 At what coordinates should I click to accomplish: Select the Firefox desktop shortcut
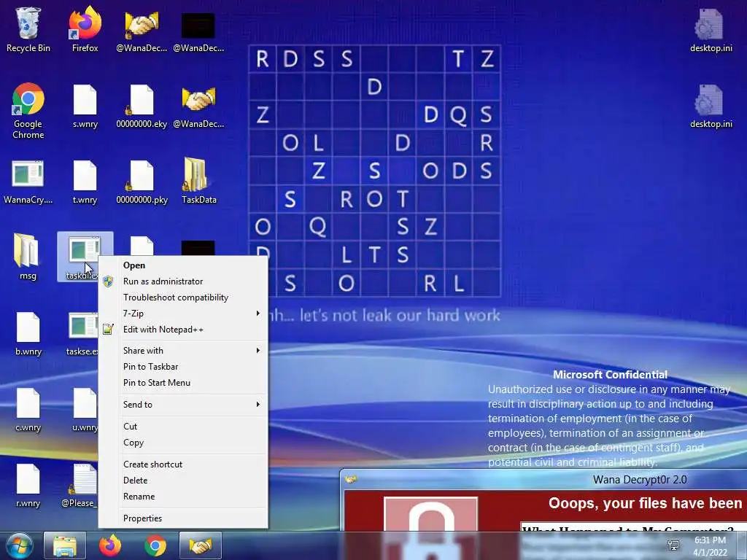point(85,28)
